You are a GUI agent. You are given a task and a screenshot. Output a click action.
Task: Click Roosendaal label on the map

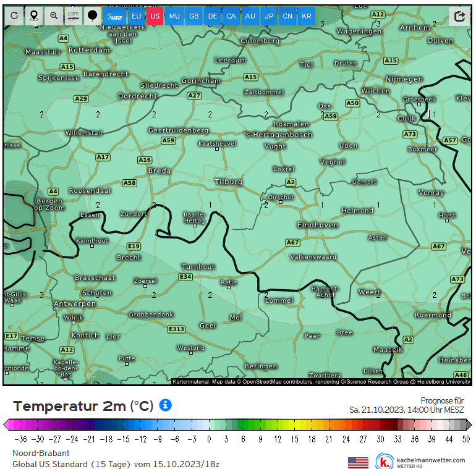point(90,191)
